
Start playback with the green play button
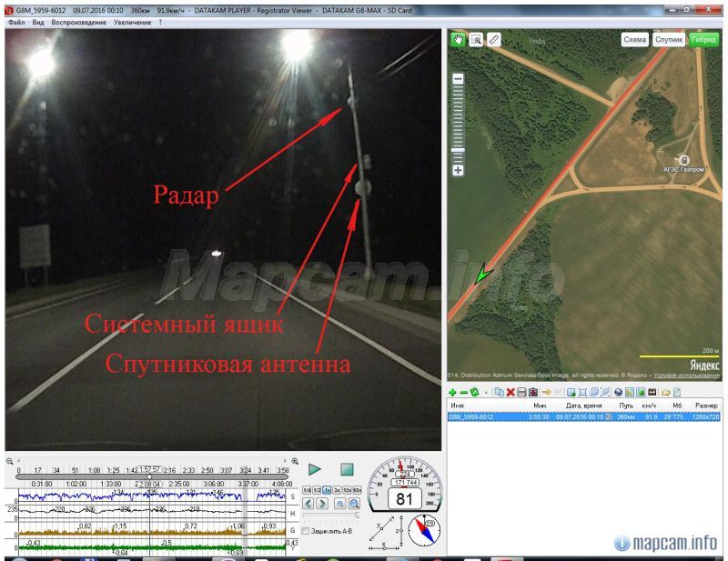click(x=317, y=471)
